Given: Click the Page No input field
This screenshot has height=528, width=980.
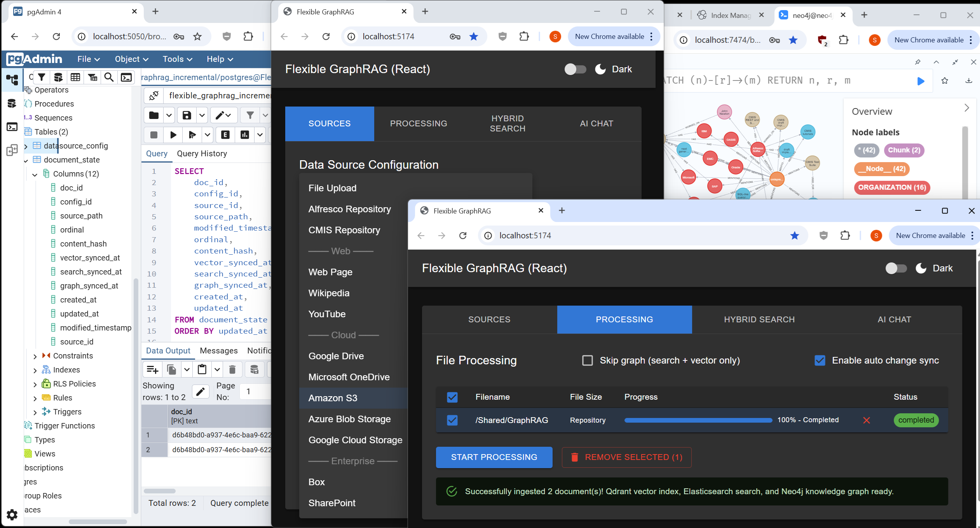Looking at the screenshot, I should tap(255, 392).
